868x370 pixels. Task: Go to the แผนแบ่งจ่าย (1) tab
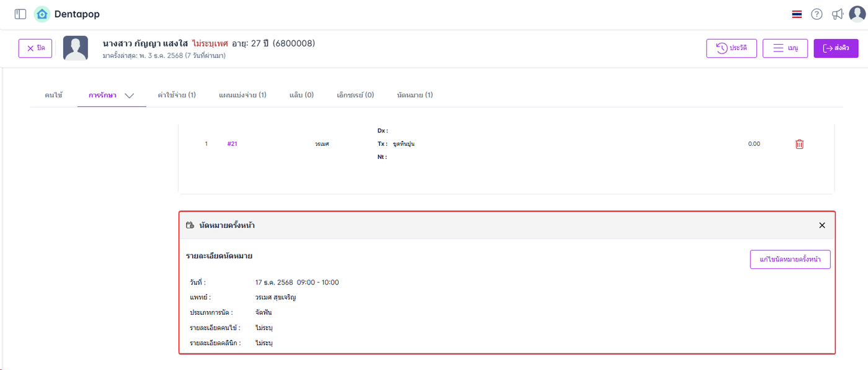coord(242,95)
